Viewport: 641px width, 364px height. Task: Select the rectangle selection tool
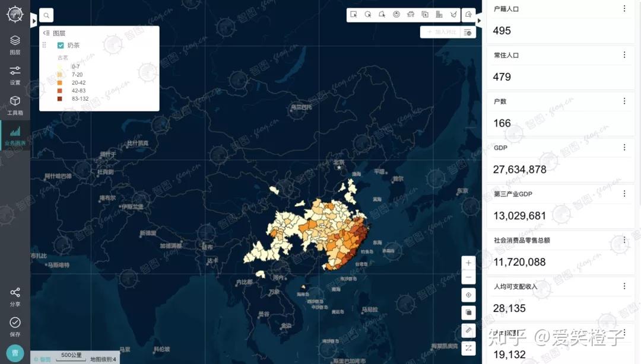click(x=354, y=14)
